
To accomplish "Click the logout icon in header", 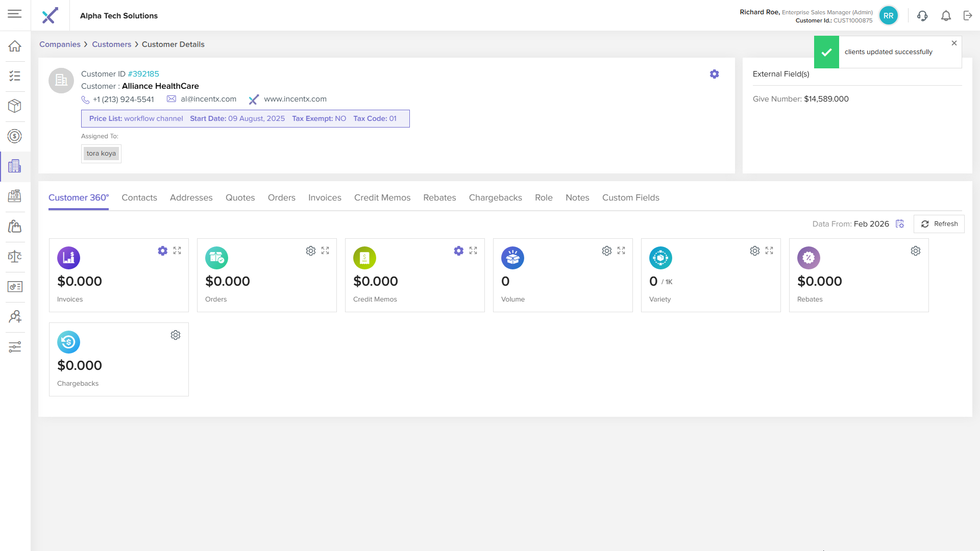I will (968, 16).
